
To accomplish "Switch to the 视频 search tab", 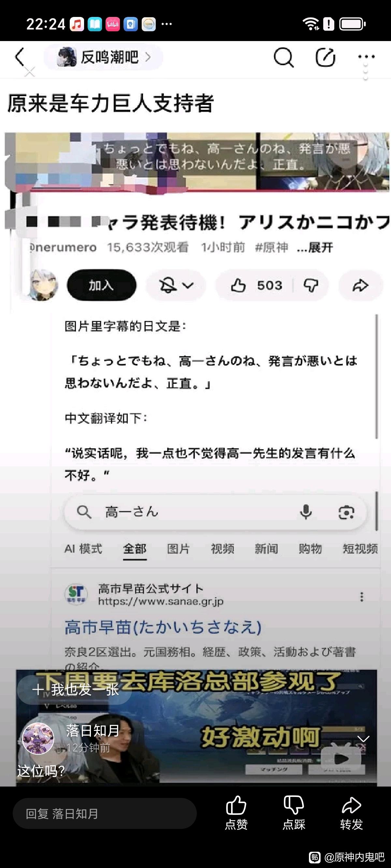I will point(223,549).
